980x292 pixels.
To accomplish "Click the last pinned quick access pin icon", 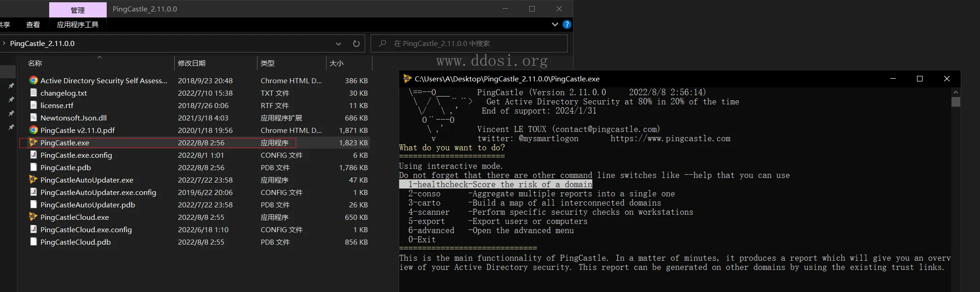I will [11, 127].
